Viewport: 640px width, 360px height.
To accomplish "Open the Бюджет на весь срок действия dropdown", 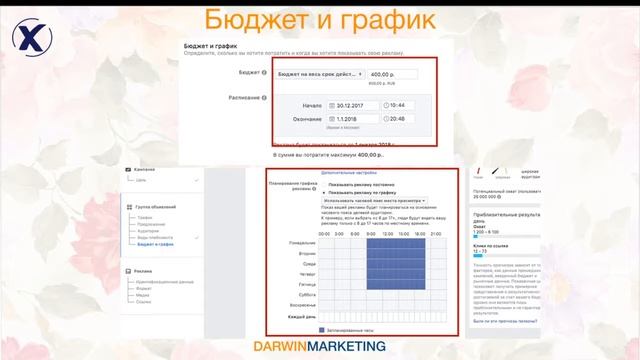I will (320, 74).
